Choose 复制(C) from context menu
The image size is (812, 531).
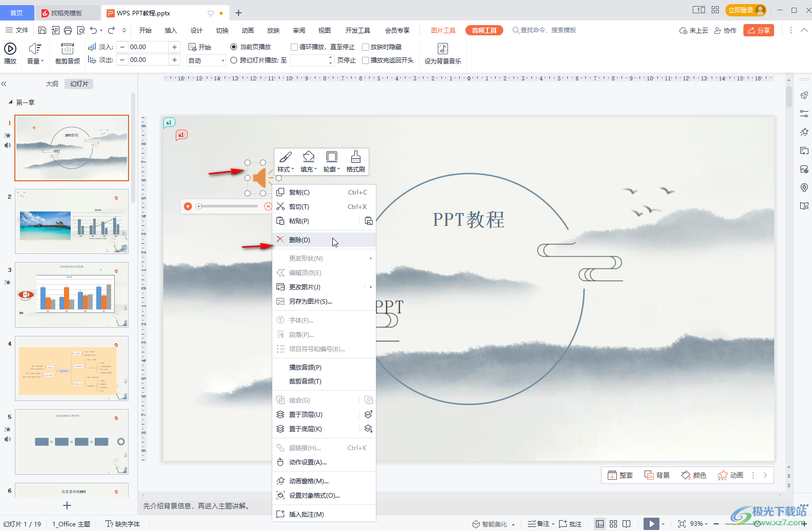point(324,193)
